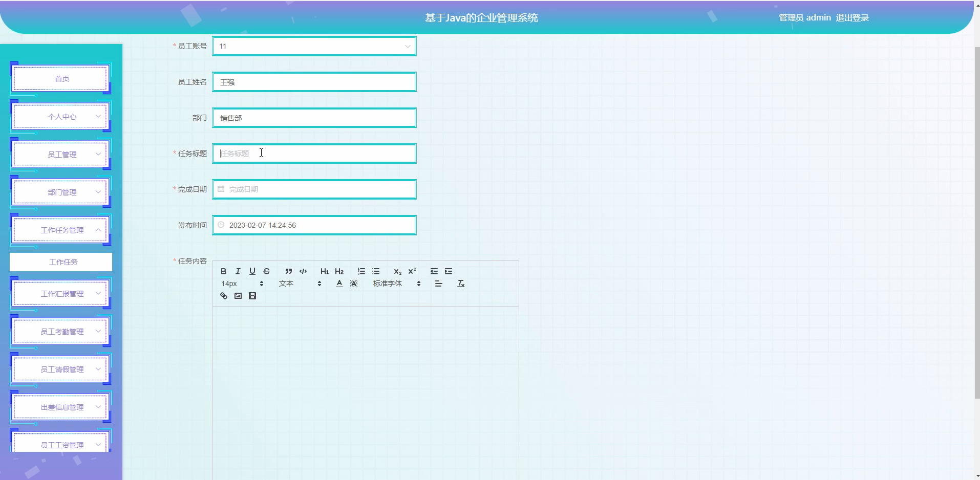Toggle bold formatting in the editor

[223, 271]
